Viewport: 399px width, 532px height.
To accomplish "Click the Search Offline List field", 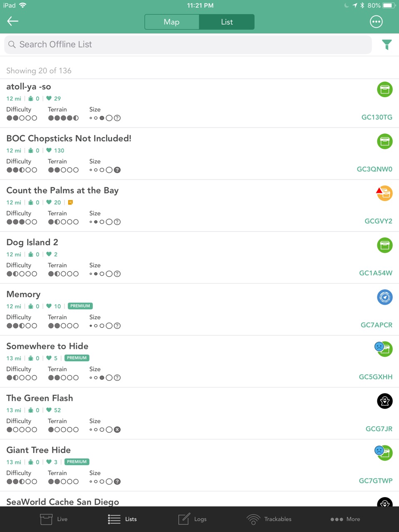I will coord(188,44).
